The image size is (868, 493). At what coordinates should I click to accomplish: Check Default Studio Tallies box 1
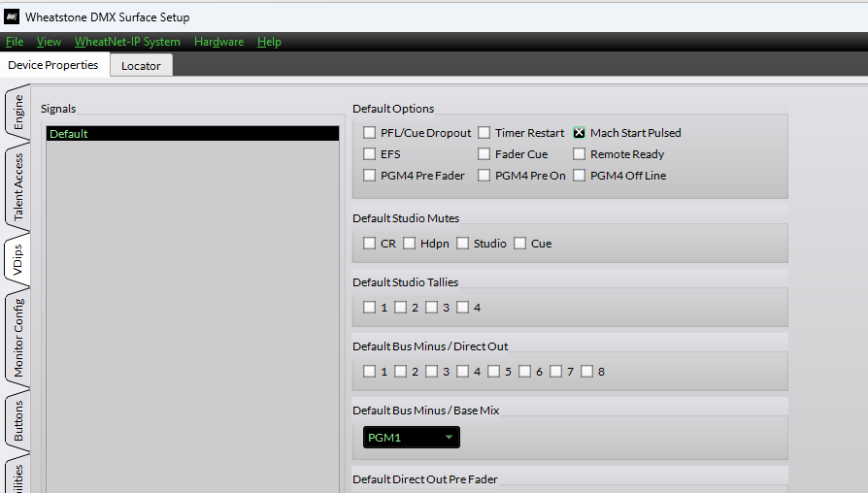click(x=369, y=307)
